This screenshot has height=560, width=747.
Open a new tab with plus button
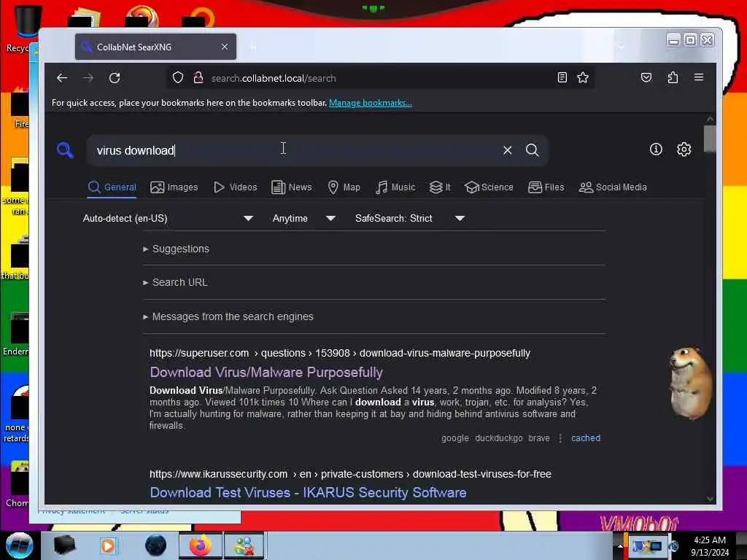(x=252, y=47)
